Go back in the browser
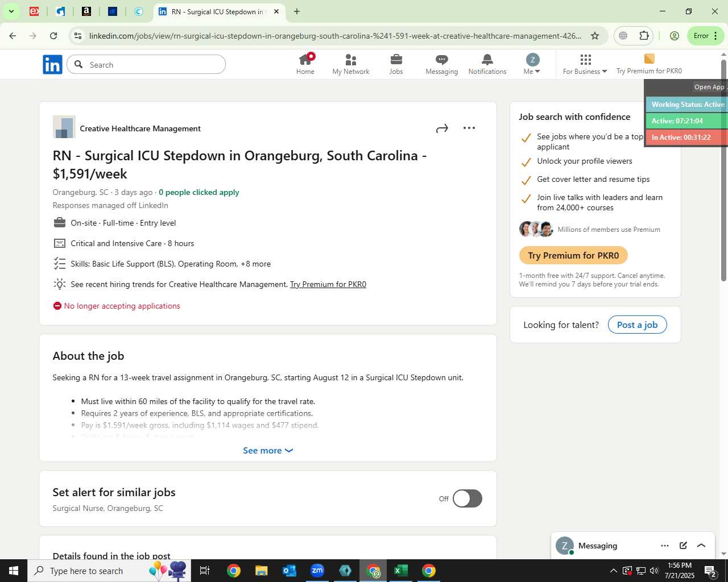Screen dimensions: 728x582 pyautogui.click(x=13, y=36)
